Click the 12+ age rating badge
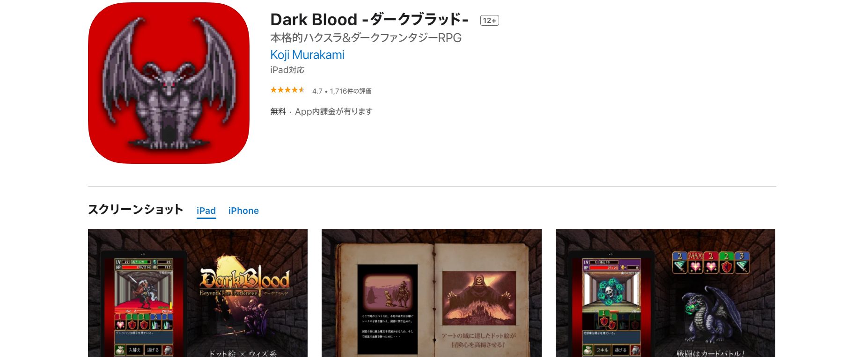 click(489, 20)
